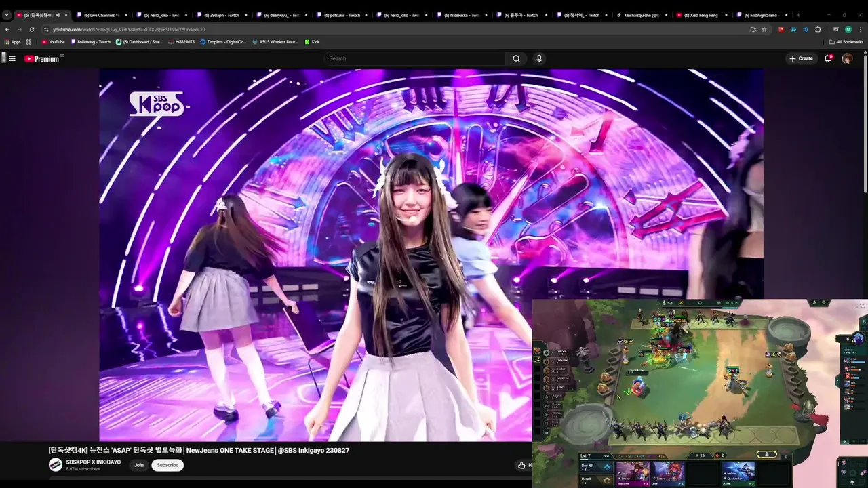Close the patsukis - Twitch tab
868x488 pixels.
pyautogui.click(x=366, y=15)
